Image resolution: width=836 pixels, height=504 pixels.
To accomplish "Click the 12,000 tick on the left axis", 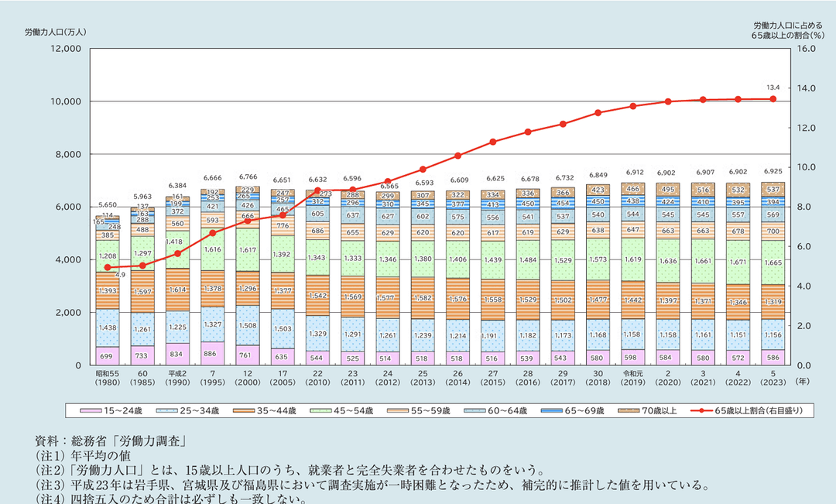I will pos(65,49).
